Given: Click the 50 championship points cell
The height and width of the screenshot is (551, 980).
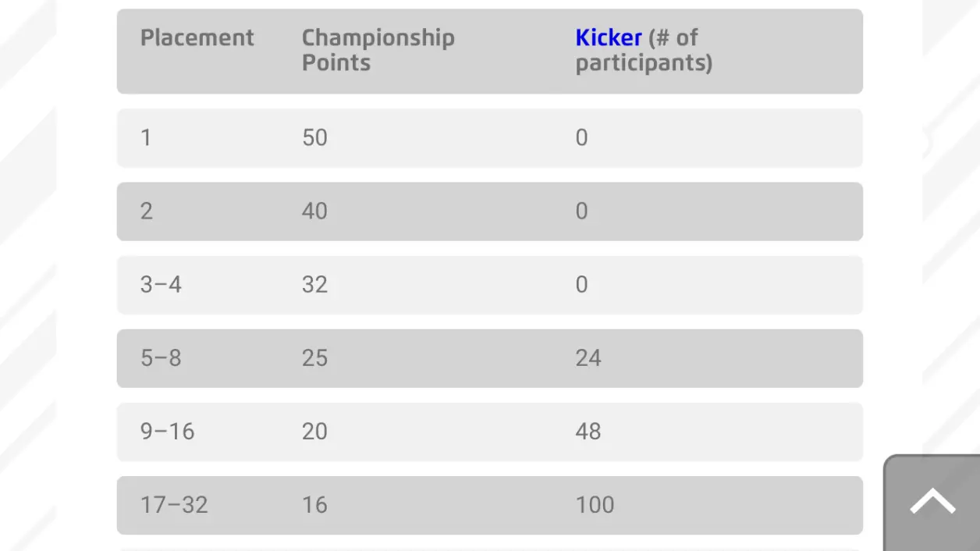Looking at the screenshot, I should [x=314, y=137].
